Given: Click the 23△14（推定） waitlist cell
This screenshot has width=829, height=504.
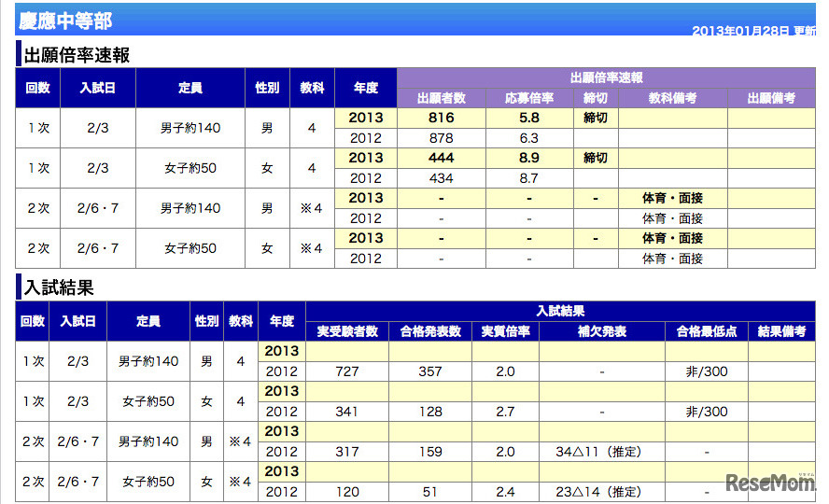Looking at the screenshot, I should click(x=601, y=492).
